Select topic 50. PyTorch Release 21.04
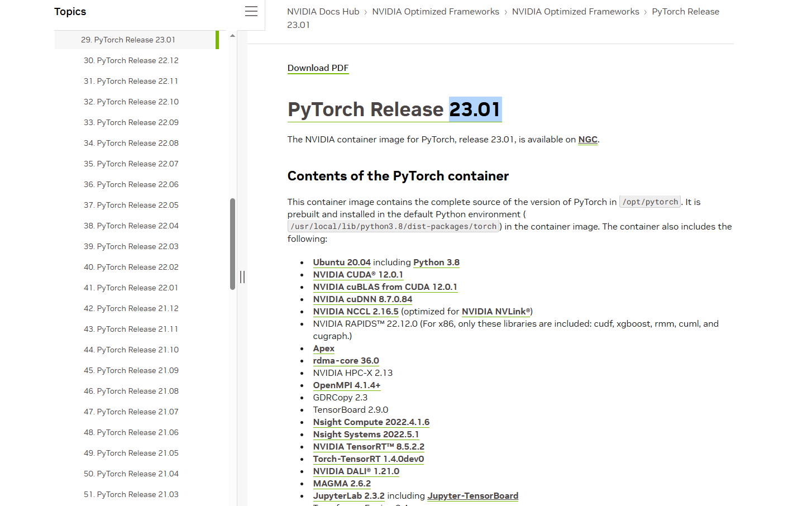The height and width of the screenshot is (506, 812). pyautogui.click(x=131, y=474)
